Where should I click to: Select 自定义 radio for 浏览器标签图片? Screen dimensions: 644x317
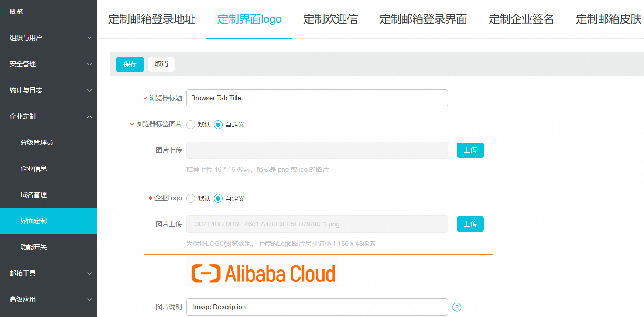pos(218,125)
